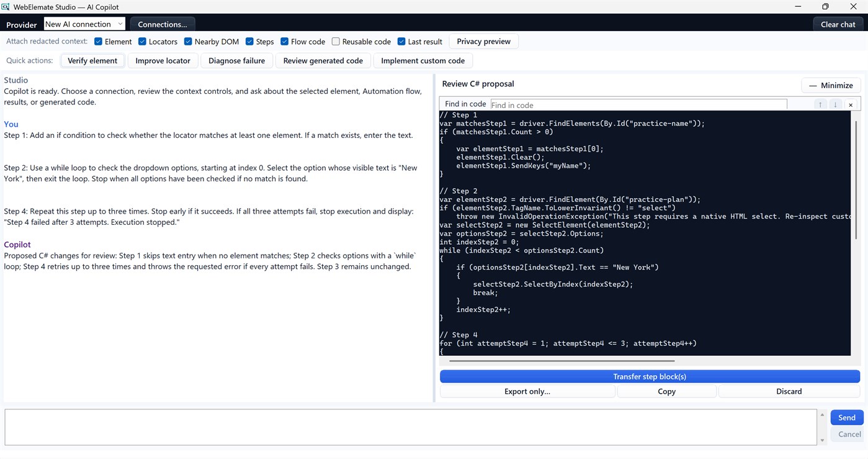Screen dimensions: 868x459
Task: Run Review generated code quick action
Action: pyautogui.click(x=323, y=60)
